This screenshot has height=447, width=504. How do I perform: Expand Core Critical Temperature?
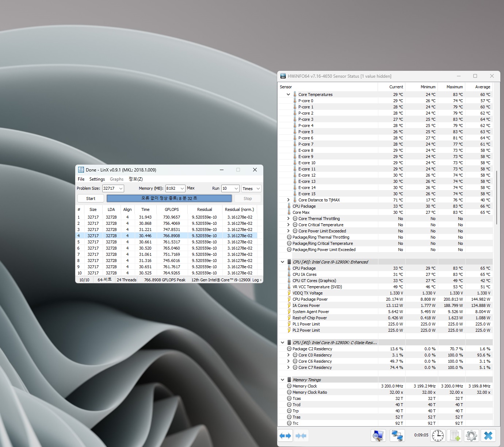click(x=288, y=225)
